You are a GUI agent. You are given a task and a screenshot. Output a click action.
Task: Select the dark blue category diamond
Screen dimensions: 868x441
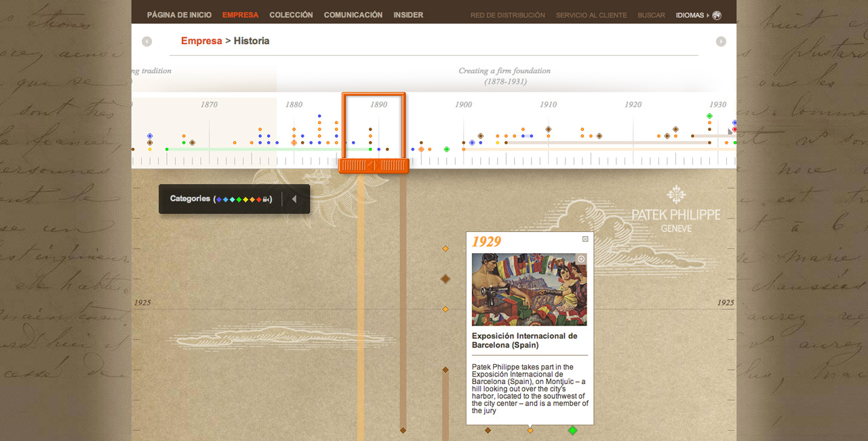[218, 199]
